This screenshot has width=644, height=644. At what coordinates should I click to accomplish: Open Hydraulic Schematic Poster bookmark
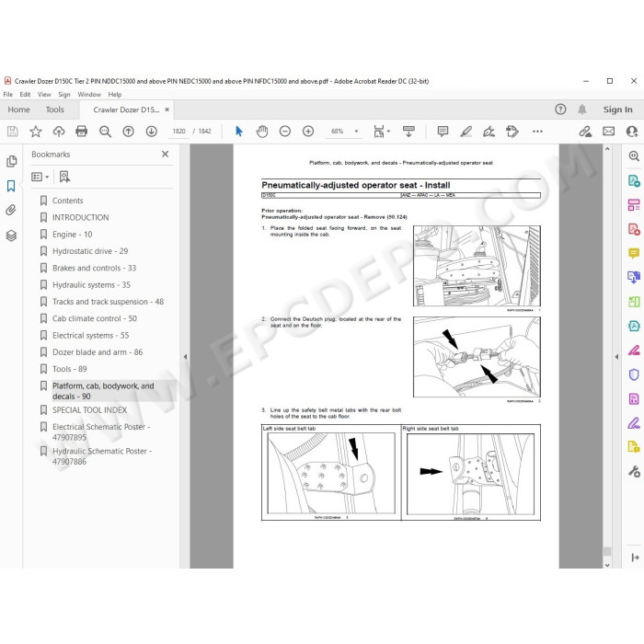[x=102, y=456]
